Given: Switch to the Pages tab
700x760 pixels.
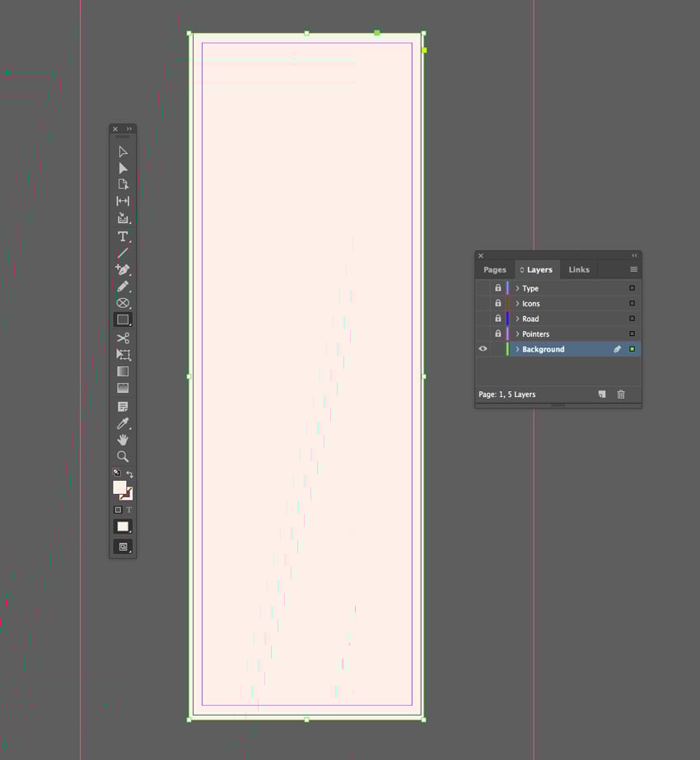Looking at the screenshot, I should point(494,269).
